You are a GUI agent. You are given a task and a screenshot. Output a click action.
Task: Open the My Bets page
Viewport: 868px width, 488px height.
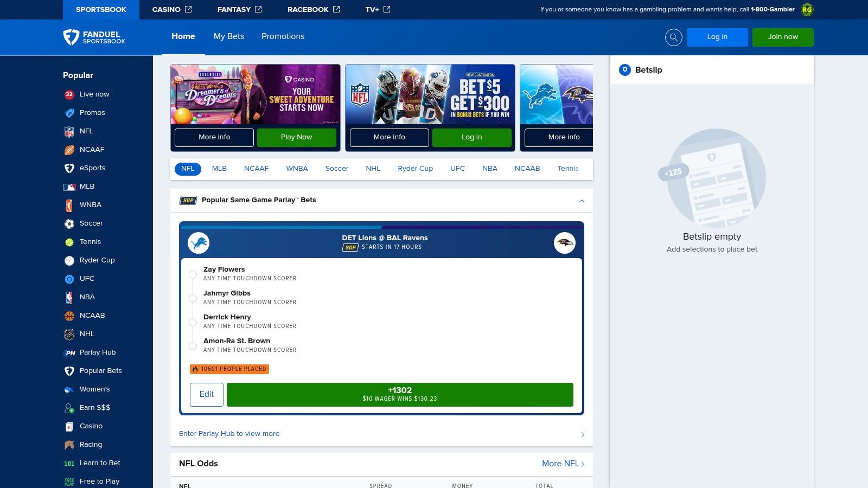point(228,36)
